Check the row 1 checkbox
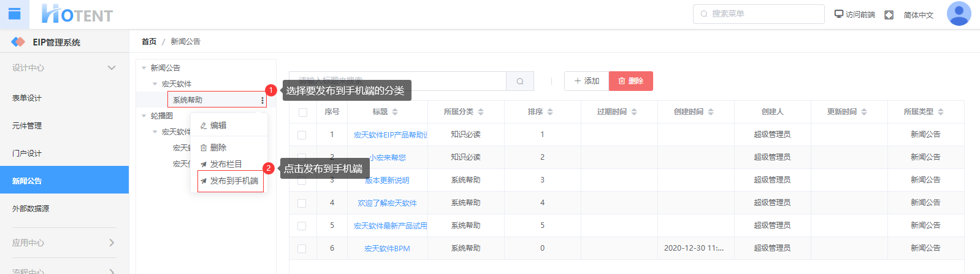This screenshot has height=274, width=980. (x=302, y=135)
